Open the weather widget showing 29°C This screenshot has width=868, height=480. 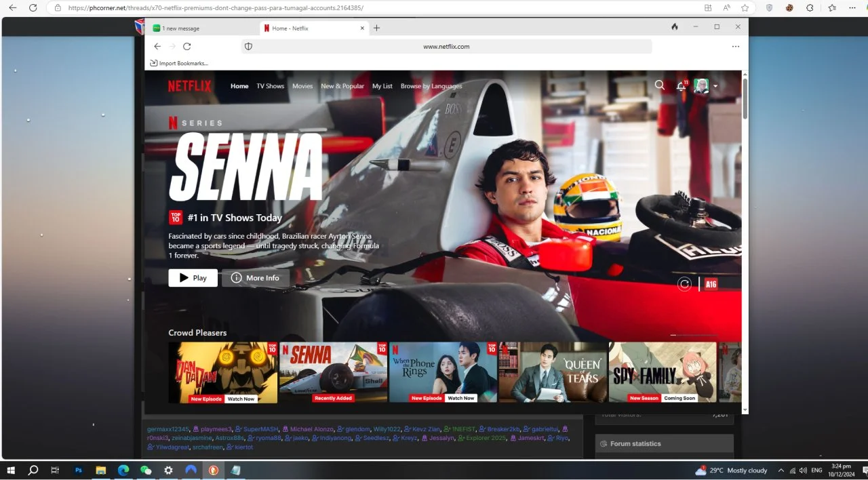[x=731, y=470]
